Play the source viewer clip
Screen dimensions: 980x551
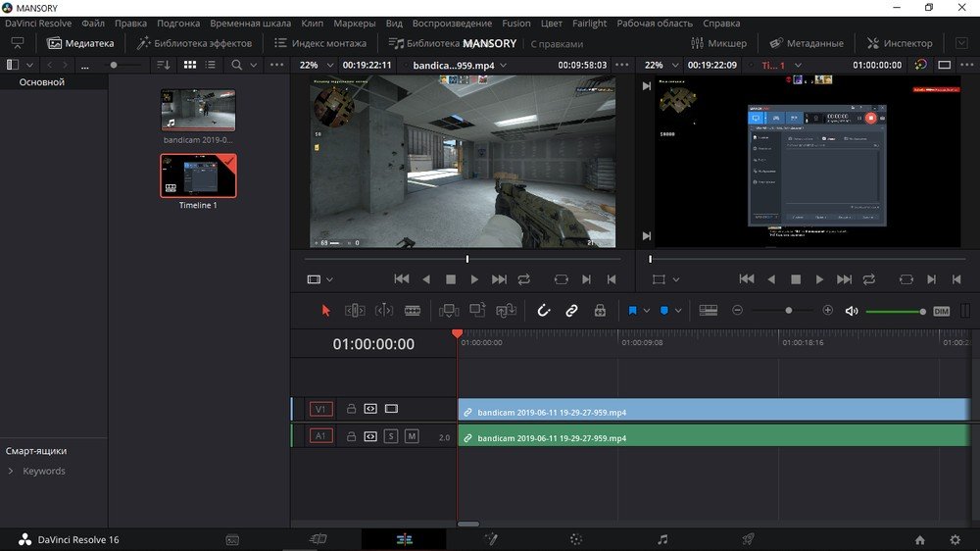click(x=474, y=279)
